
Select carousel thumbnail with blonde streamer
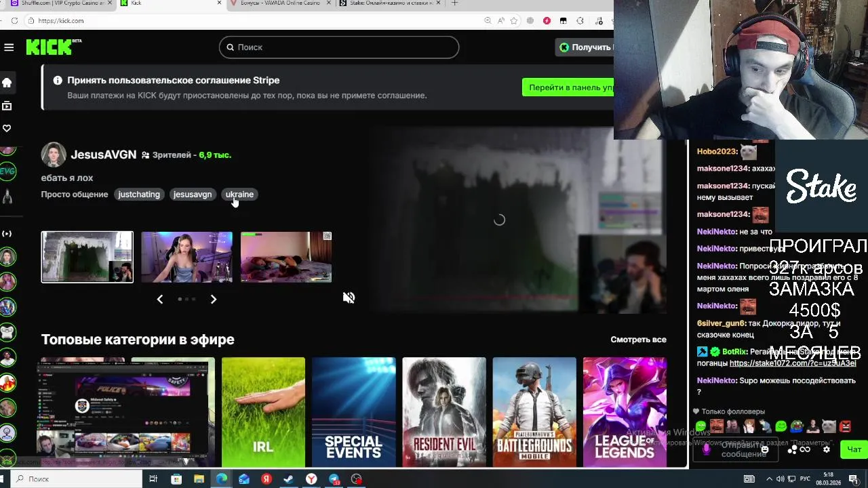click(186, 257)
